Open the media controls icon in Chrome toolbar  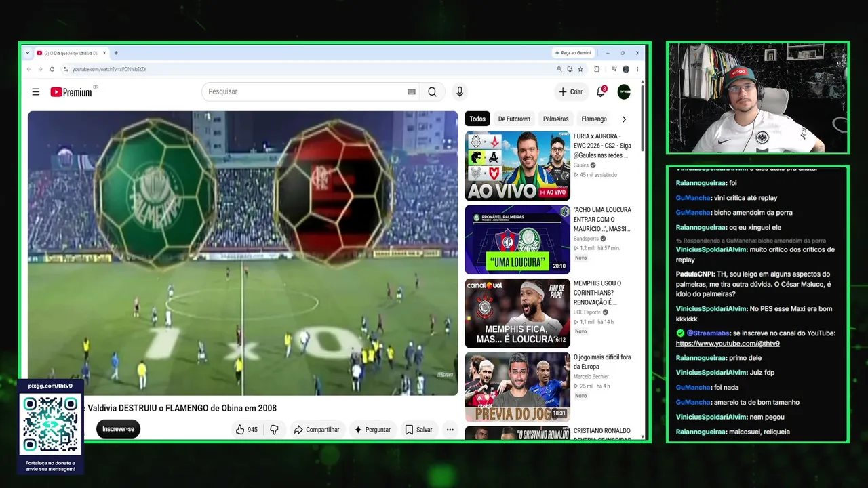pos(614,69)
